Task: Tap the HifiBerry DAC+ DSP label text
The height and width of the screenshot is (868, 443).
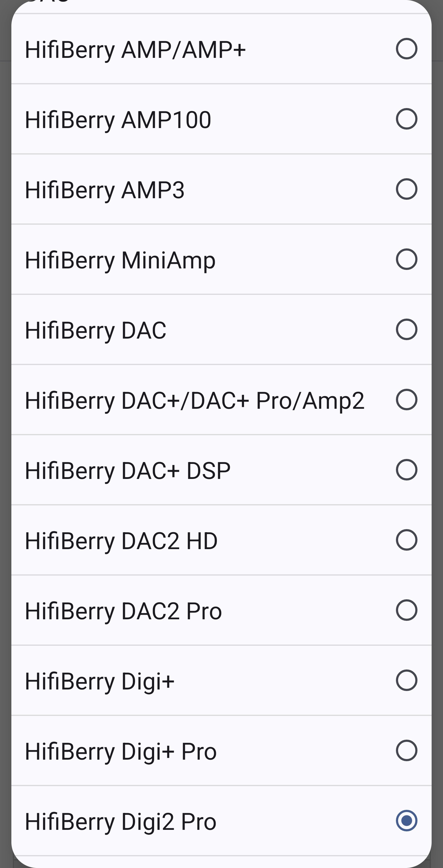Action: tap(128, 471)
